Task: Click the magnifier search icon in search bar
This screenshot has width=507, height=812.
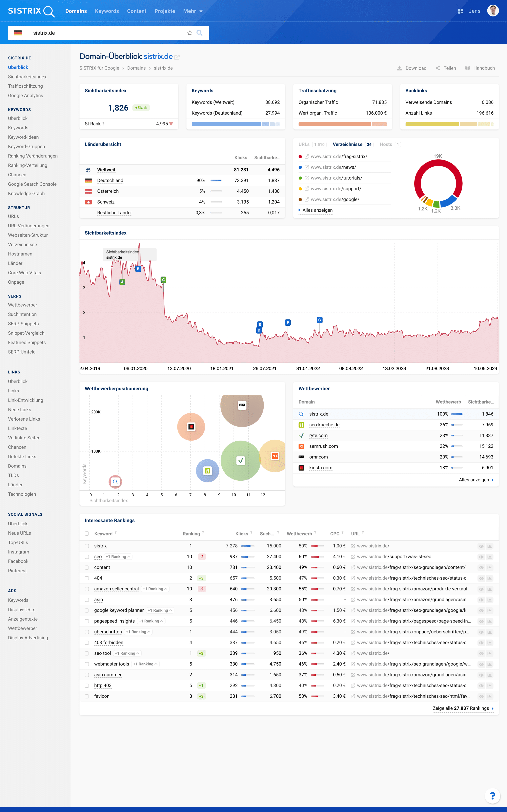Action: pyautogui.click(x=199, y=33)
